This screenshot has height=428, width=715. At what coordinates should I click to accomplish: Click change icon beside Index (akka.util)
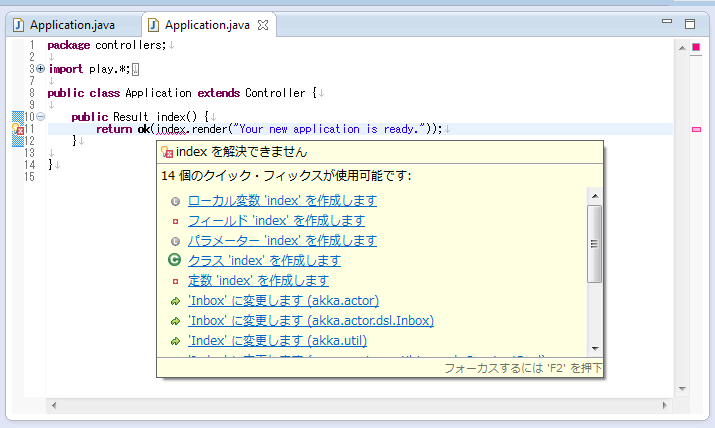175,341
